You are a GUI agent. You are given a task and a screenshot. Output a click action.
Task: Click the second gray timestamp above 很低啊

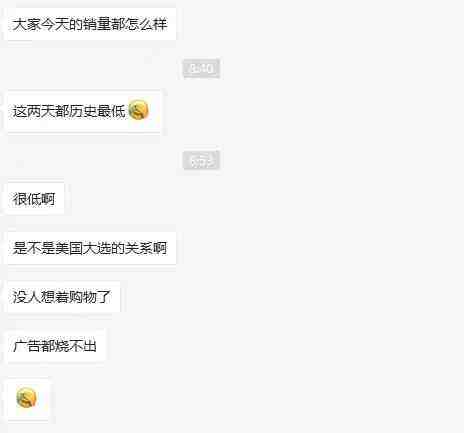201,160
